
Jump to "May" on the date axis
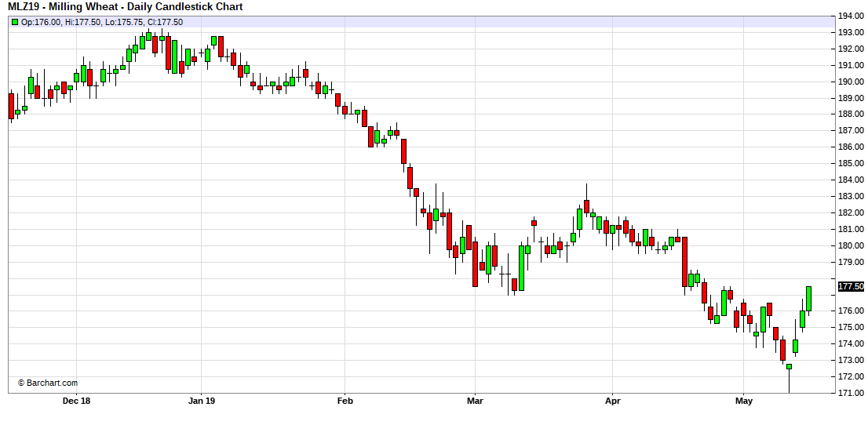point(743,401)
